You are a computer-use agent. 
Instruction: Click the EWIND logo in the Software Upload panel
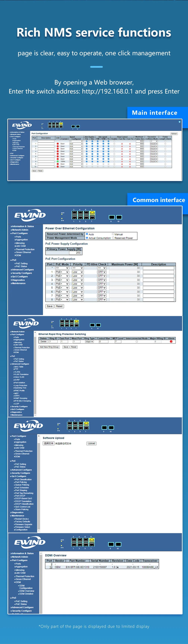click(x=28, y=426)
